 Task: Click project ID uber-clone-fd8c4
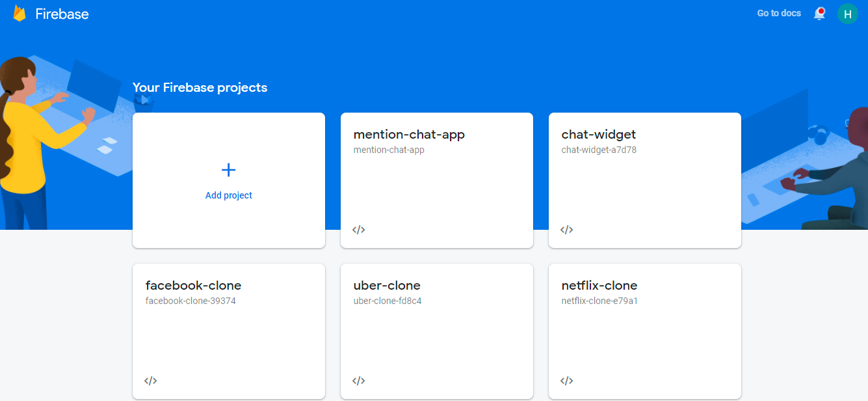388,301
